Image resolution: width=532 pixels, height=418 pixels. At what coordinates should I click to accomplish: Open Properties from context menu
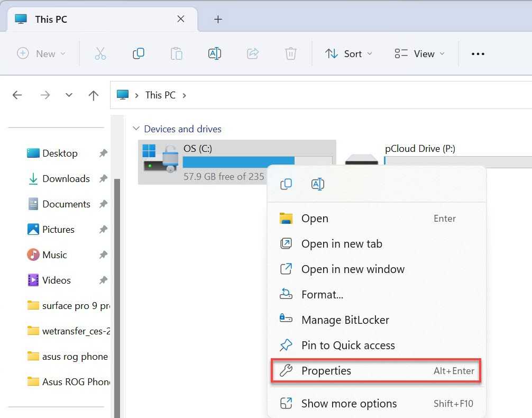(377, 371)
